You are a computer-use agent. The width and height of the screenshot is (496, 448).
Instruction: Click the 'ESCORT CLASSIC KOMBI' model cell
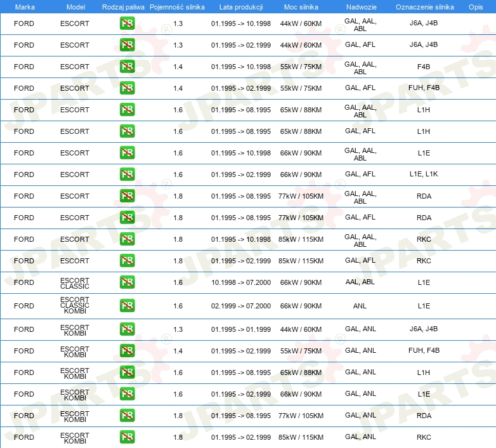[75, 305]
